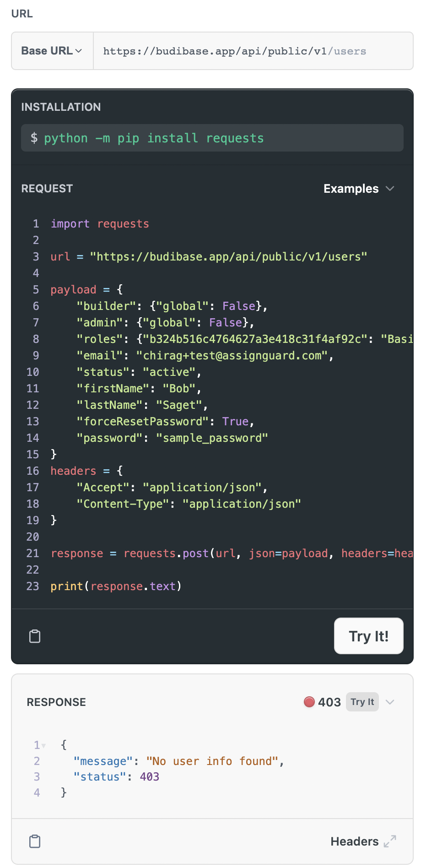Expand response headers via the arrows icon

pos(390,841)
